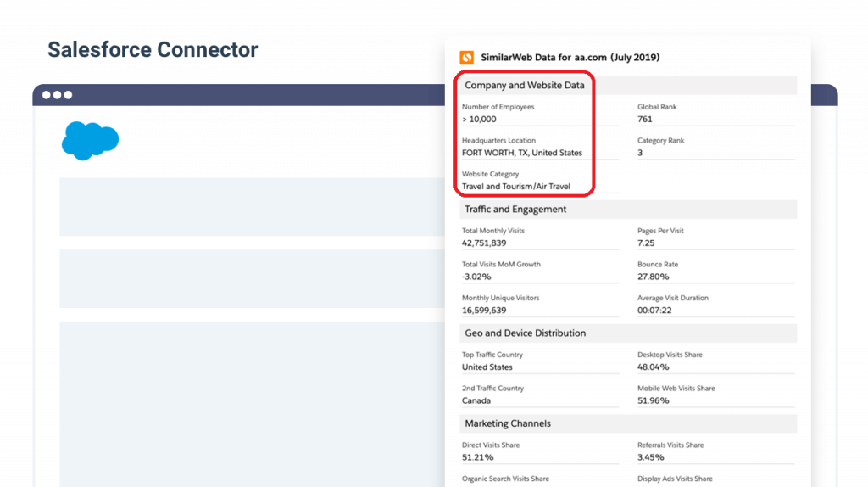Click the Category Rank value 3
The image size is (868, 487).
[640, 153]
